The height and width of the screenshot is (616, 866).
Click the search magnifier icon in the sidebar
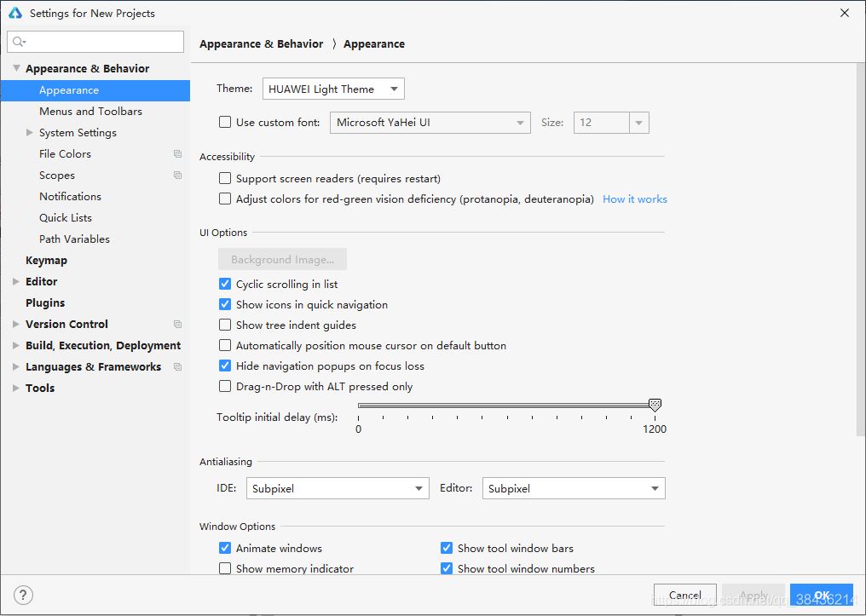click(19, 42)
